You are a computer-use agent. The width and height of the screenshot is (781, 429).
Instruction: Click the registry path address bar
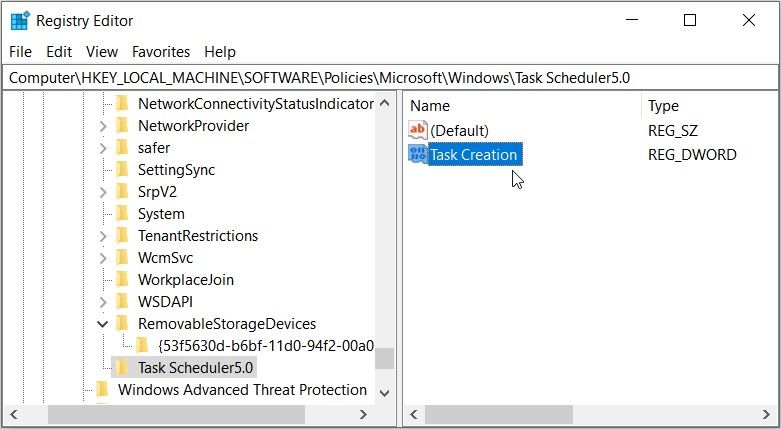click(390, 78)
